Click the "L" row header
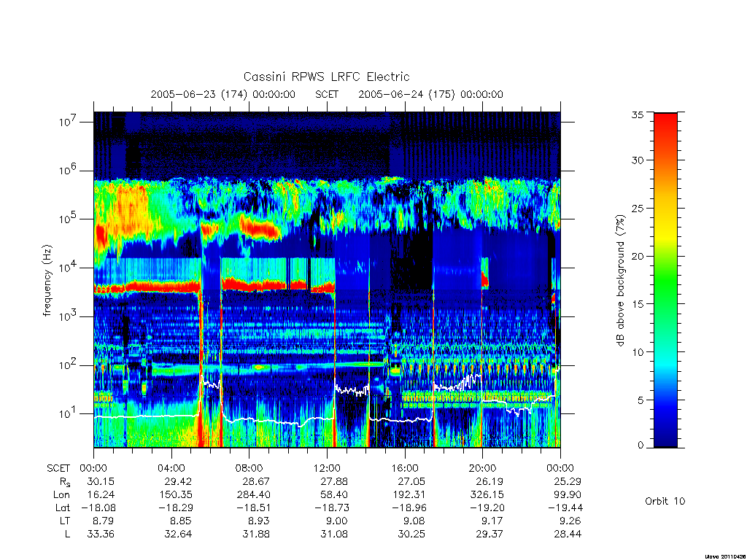The width and height of the screenshot is (747, 560). coord(67,534)
